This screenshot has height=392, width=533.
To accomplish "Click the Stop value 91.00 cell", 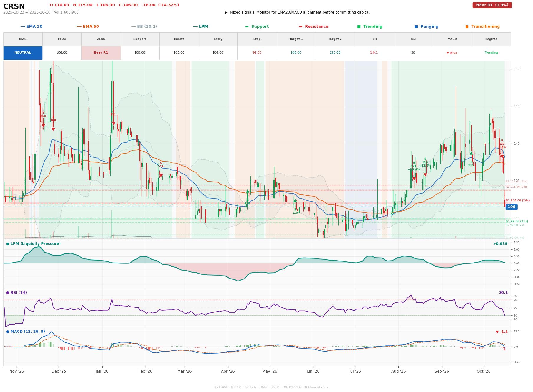I will click(x=257, y=53).
